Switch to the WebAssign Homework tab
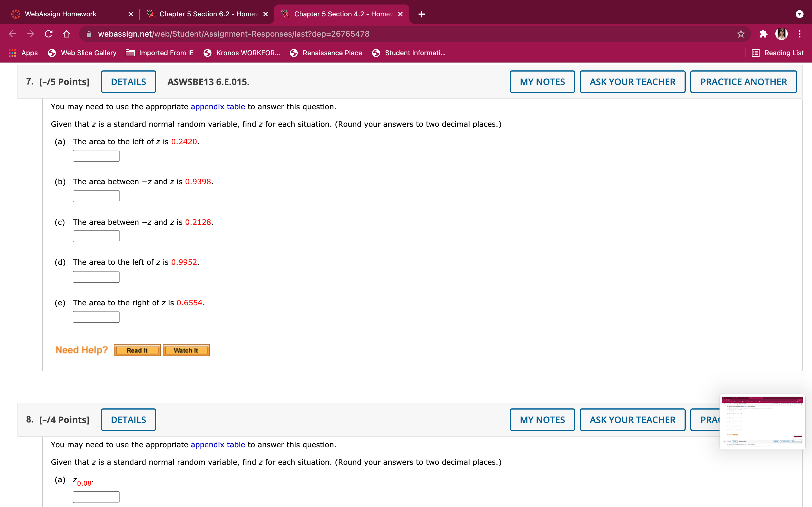Viewport: 812px width, 507px height. pyautogui.click(x=60, y=14)
